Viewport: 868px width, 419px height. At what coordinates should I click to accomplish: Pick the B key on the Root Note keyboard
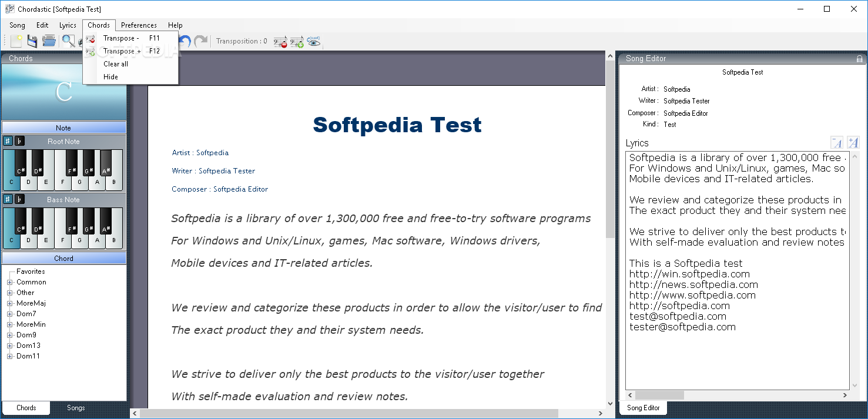click(114, 183)
